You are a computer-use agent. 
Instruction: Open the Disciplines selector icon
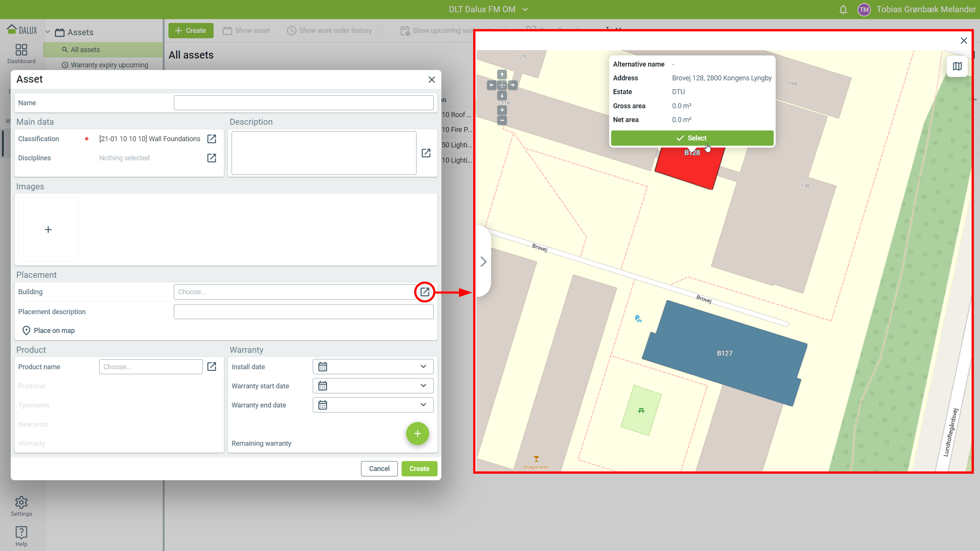pos(212,158)
